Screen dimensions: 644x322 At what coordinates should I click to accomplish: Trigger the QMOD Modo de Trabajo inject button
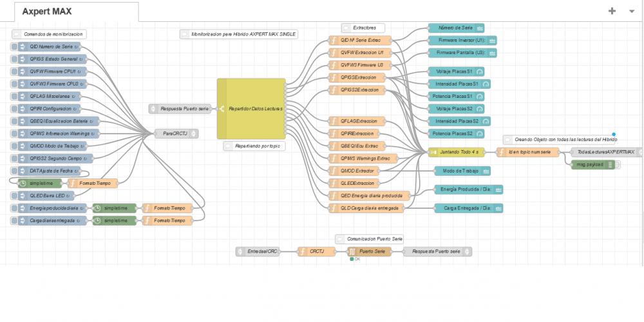click(14, 146)
